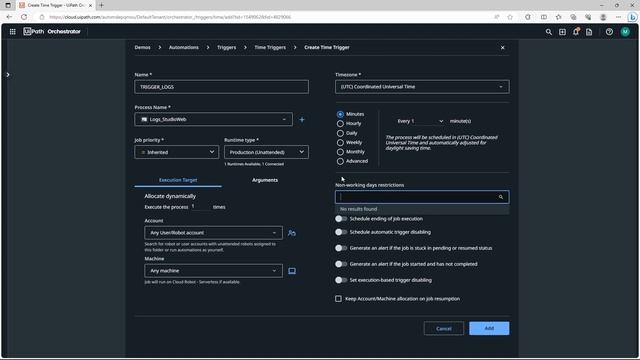Go to Automations breadcrumb
Viewport: 640px width, 360px height.
(x=184, y=48)
